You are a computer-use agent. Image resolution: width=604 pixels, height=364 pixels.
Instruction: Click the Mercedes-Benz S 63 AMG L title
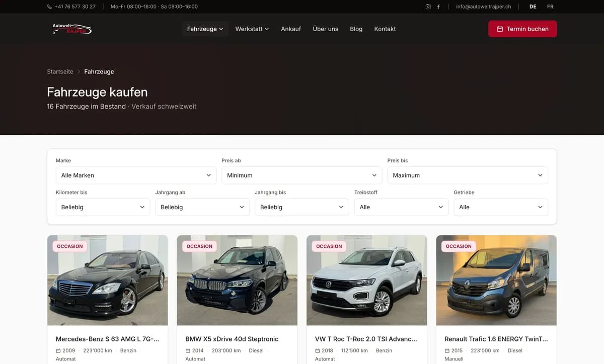pos(108,339)
